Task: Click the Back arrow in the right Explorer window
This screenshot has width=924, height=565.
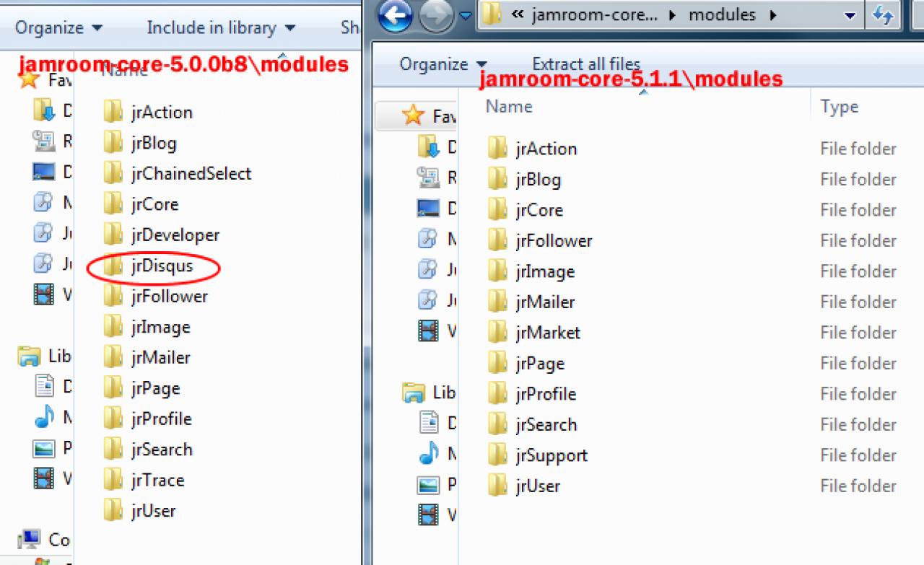Action: point(394,15)
